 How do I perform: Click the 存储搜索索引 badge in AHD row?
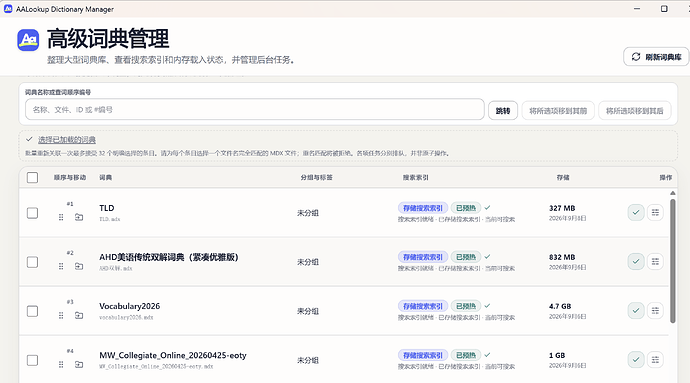(x=423, y=257)
